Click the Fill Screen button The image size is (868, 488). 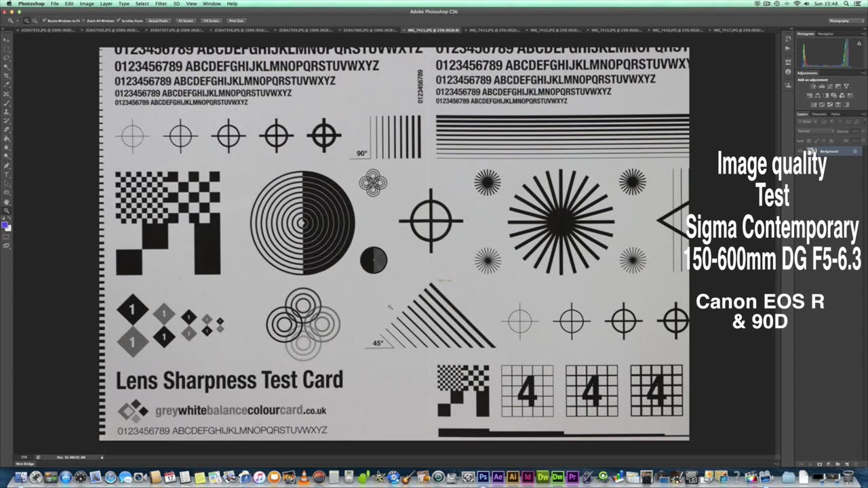pos(211,21)
